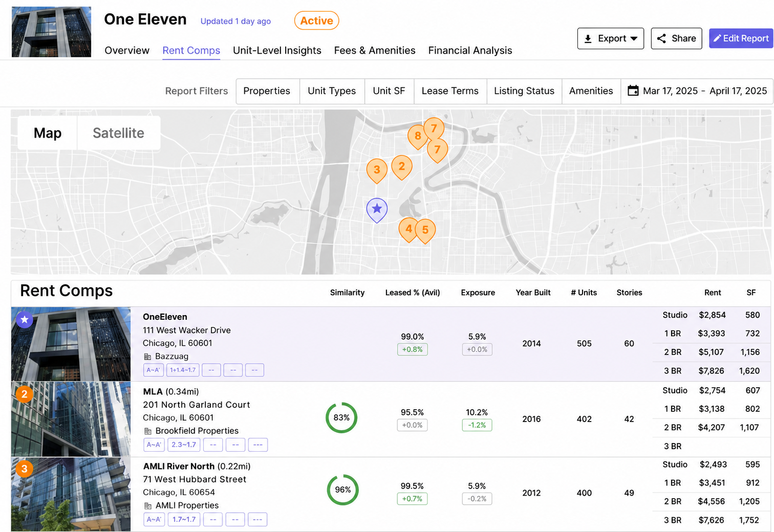Sort by Leased % (Avil) column header
This screenshot has width=774, height=532.
coord(413,293)
